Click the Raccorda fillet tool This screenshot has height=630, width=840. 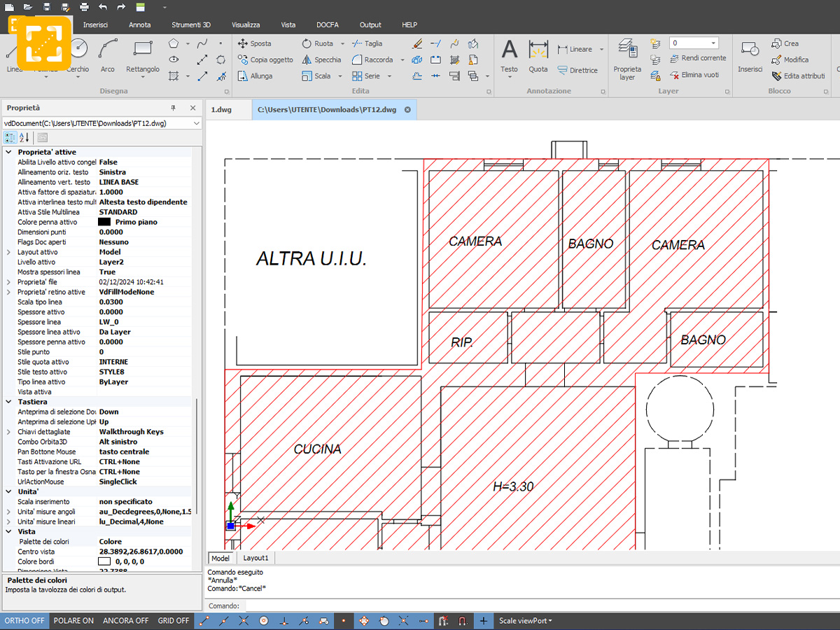coord(372,60)
